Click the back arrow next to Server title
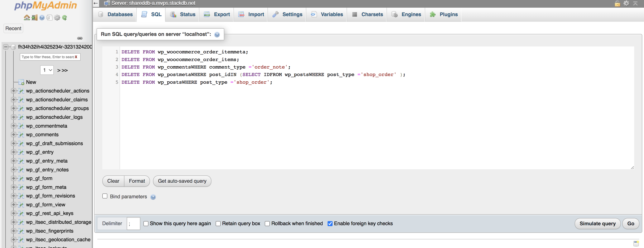 tap(95, 3)
